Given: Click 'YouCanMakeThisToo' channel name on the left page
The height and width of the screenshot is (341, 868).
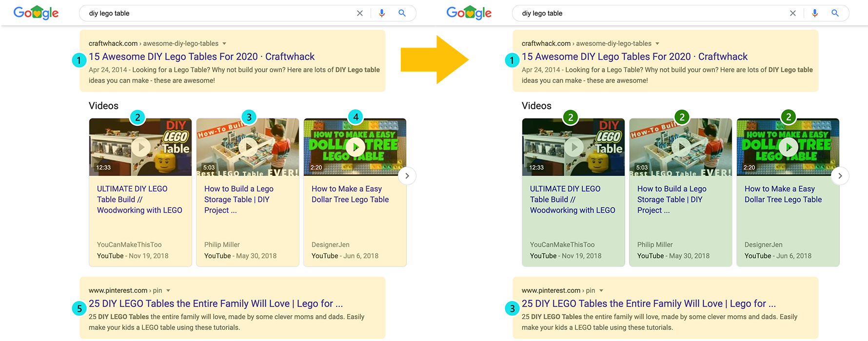Looking at the screenshot, I should [129, 245].
